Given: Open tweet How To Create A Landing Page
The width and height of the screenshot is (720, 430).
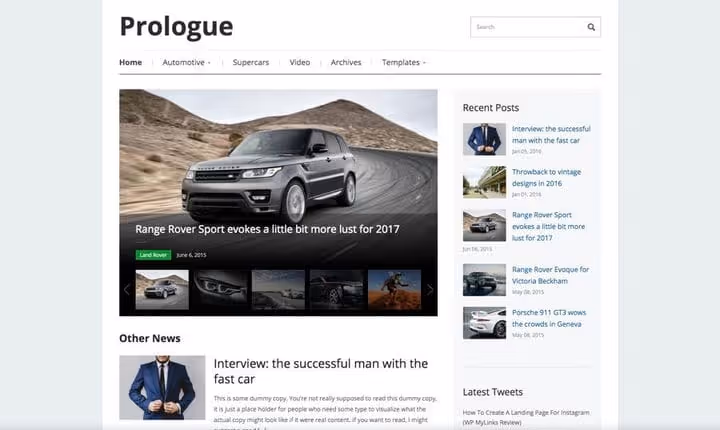Looking at the screenshot, I should pos(526,417).
